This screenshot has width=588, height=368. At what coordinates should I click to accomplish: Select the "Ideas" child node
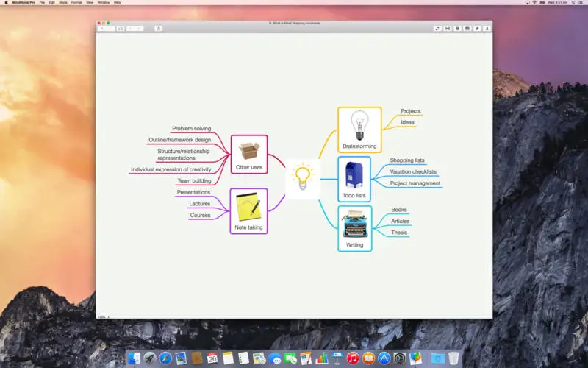click(407, 122)
